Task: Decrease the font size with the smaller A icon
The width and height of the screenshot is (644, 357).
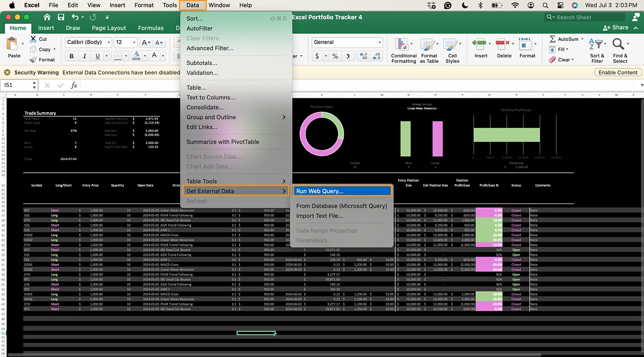Action: 160,42
